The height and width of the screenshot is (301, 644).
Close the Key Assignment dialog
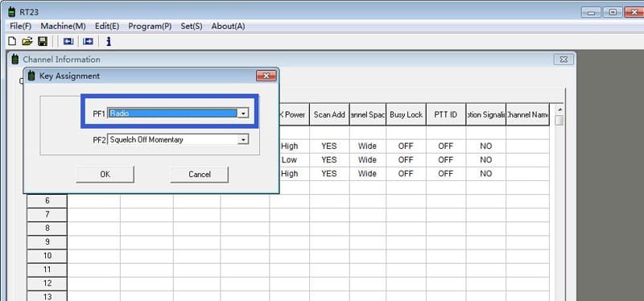[x=266, y=76]
